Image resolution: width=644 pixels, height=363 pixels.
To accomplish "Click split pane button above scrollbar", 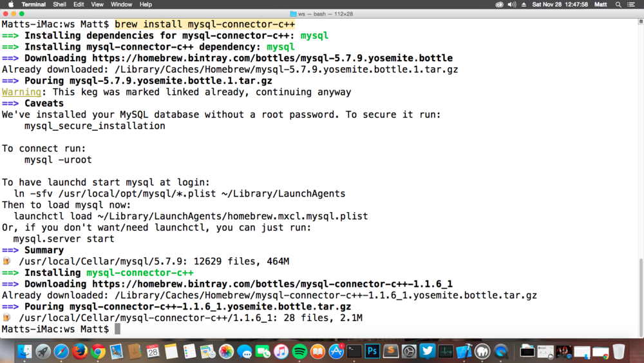I will coord(641,21).
